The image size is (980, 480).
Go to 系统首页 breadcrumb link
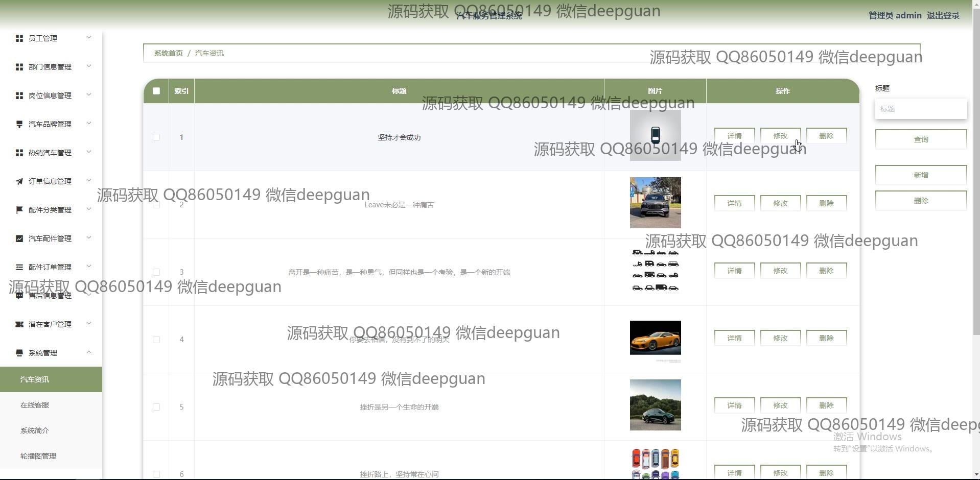(168, 53)
